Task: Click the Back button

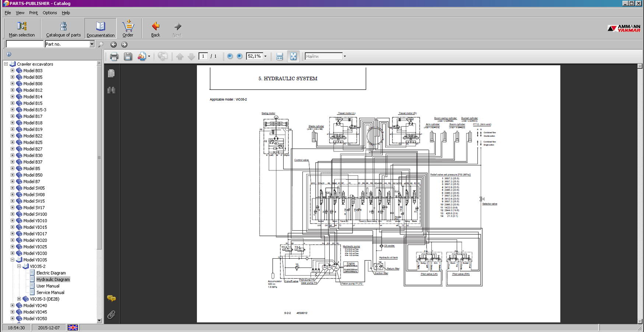Action: pos(155,29)
